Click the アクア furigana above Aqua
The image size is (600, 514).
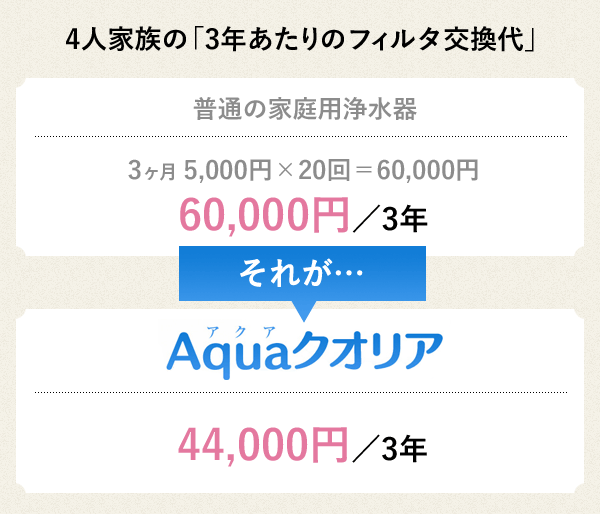pos(241,332)
